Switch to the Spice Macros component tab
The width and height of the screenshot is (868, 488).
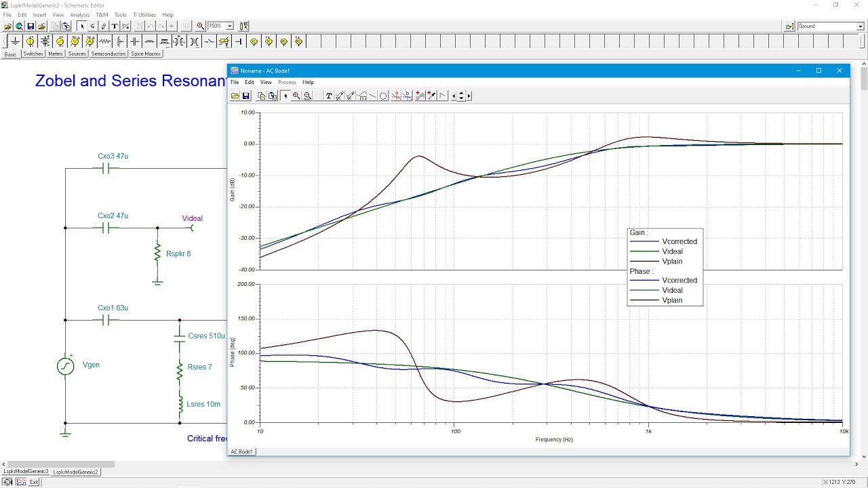tap(146, 54)
